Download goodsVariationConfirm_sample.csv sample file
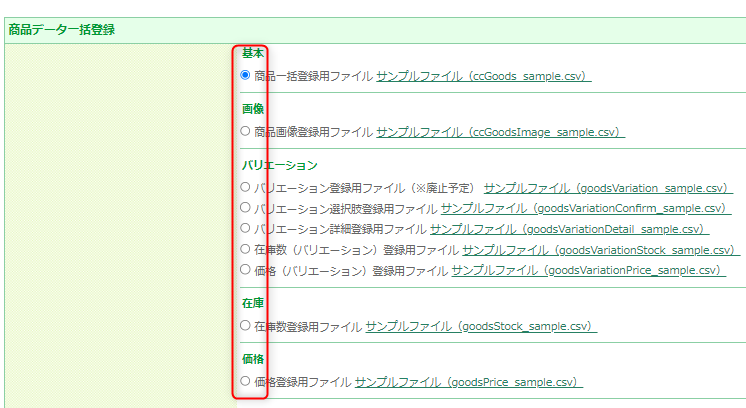 (x=586, y=208)
